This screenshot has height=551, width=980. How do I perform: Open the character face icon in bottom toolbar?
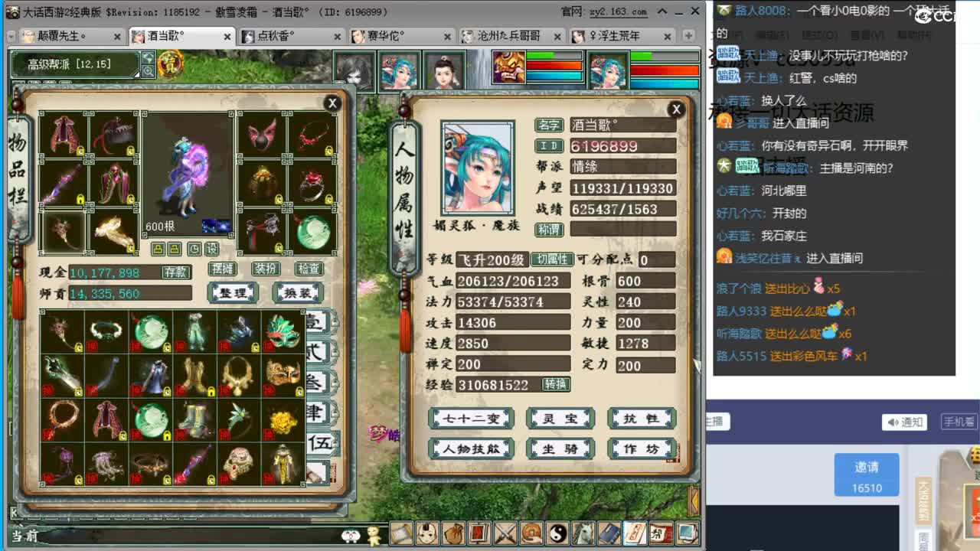(x=428, y=533)
